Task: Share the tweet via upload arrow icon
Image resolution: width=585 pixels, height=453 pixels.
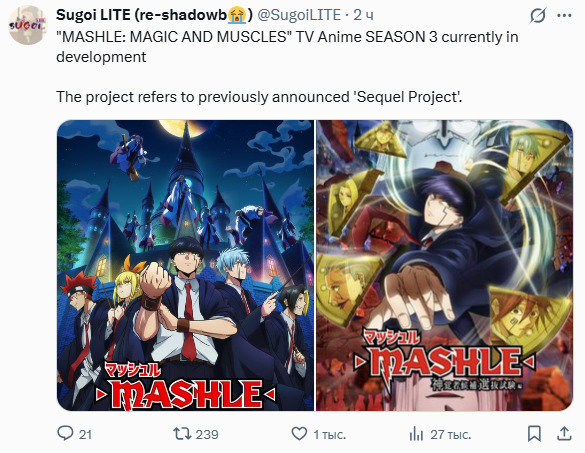Action: (x=564, y=434)
